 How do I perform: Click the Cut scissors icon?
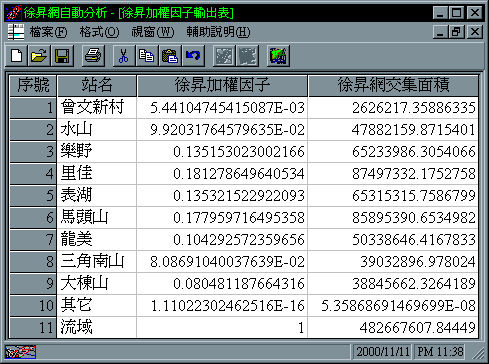click(124, 56)
